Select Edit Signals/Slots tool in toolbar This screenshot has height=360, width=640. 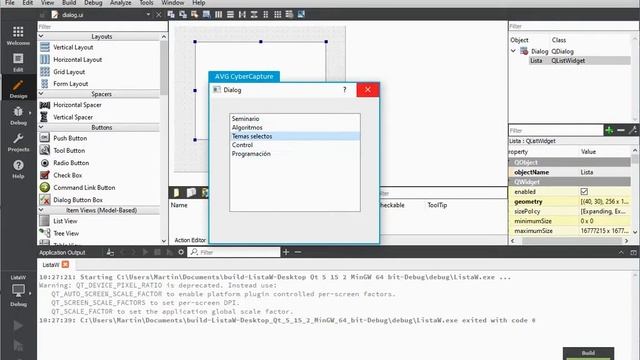[x=183, y=15]
